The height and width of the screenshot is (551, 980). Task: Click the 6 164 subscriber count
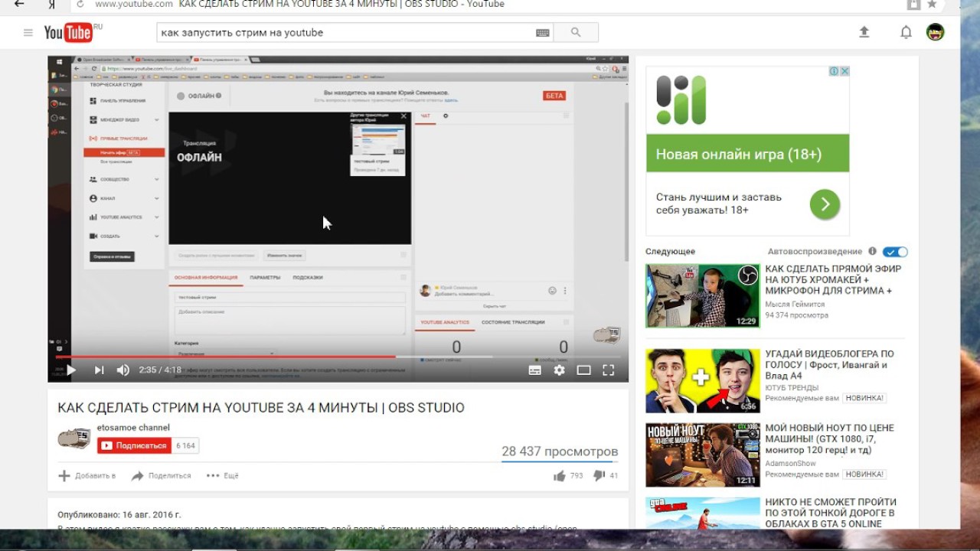click(185, 445)
